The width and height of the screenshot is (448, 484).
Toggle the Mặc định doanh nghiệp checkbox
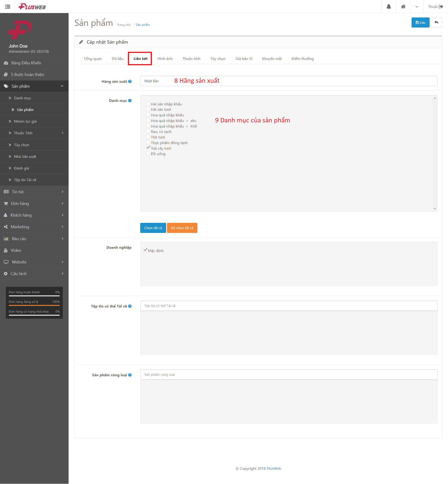point(146,250)
